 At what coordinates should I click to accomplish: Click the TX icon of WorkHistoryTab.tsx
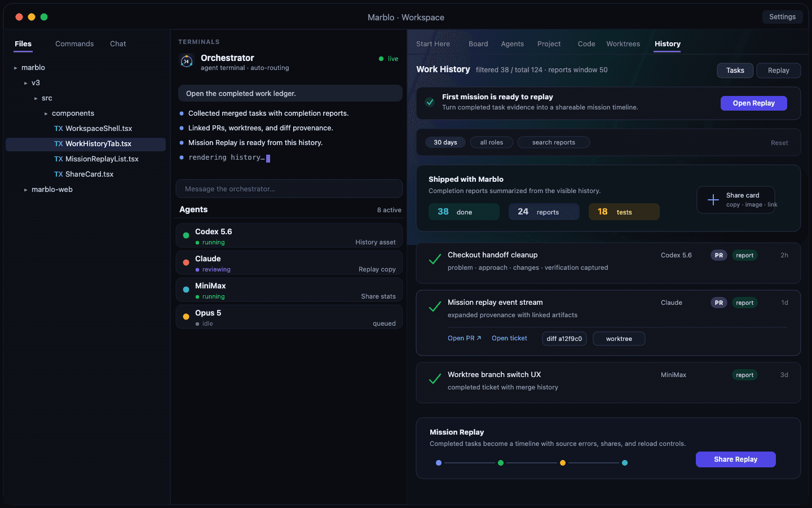[x=59, y=144]
